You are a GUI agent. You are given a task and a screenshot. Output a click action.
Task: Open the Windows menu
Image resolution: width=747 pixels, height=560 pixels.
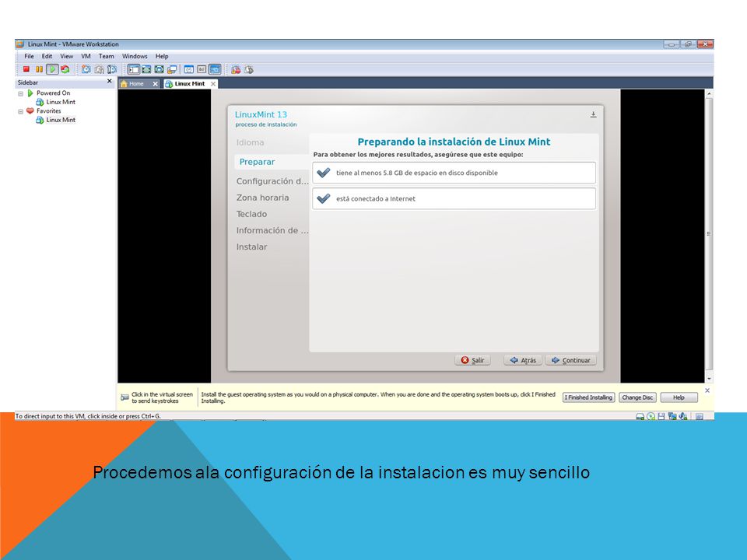(x=135, y=56)
